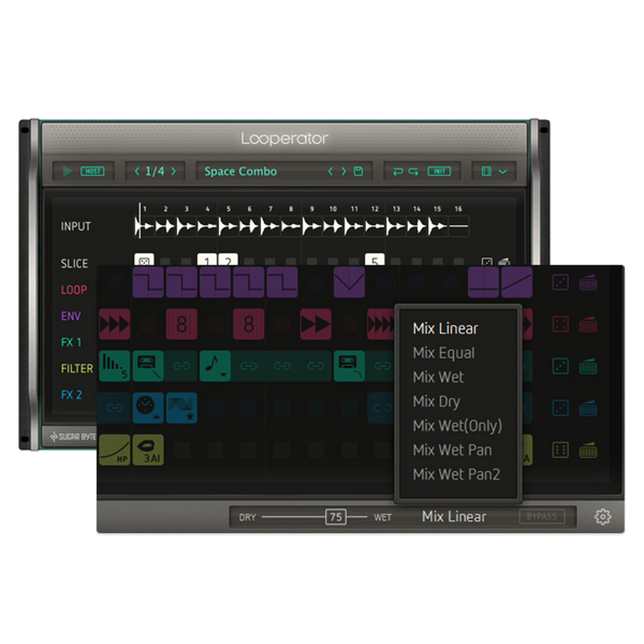
Task: Click the redo arrow icon
Action: (414, 172)
